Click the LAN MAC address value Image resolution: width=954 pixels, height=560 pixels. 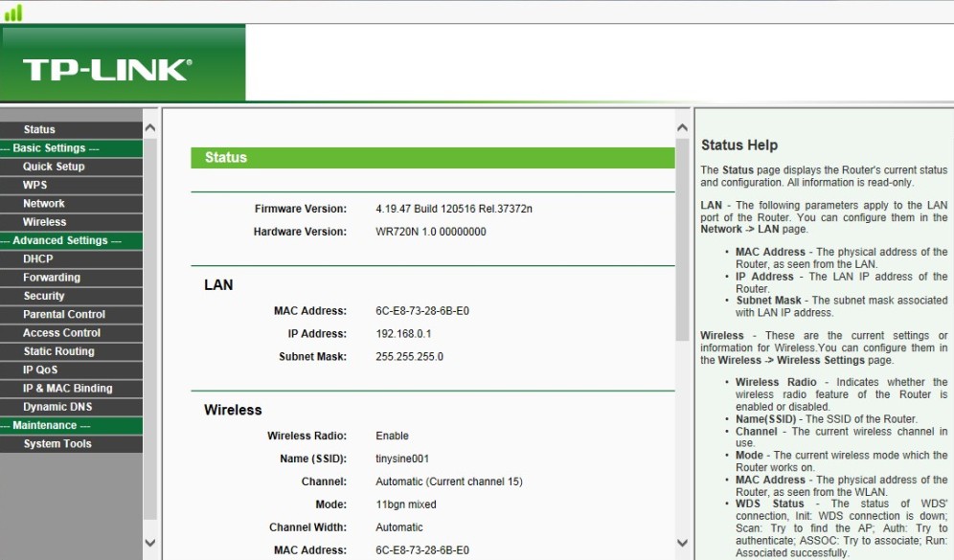click(422, 311)
